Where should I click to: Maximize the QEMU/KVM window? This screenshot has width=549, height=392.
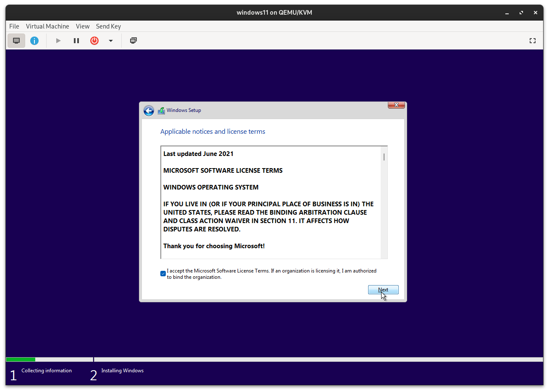(521, 13)
